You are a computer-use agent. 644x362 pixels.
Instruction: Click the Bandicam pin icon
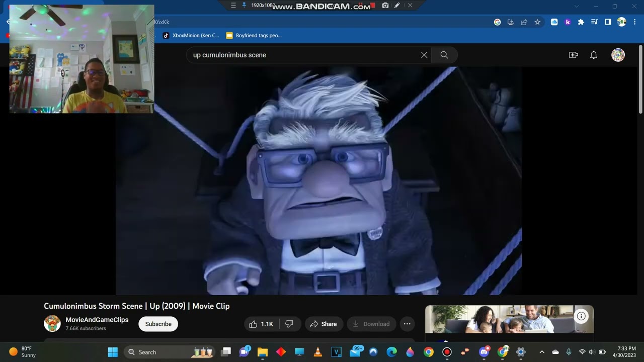tap(244, 5)
